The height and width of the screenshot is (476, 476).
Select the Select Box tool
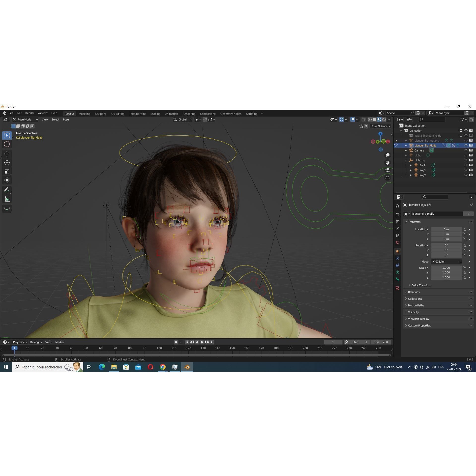pos(7,135)
